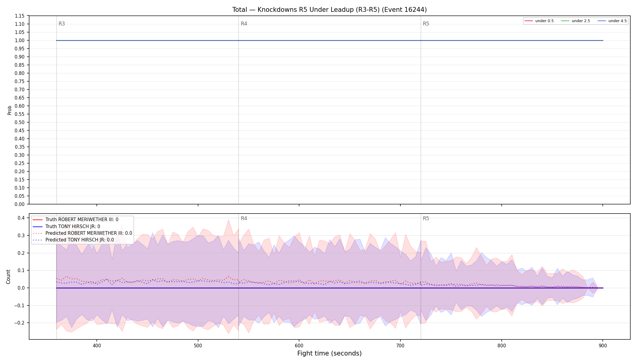
Task: Click 'Truth ROBERT MERIWETHER III: 0' legend entry
Action: point(76,220)
